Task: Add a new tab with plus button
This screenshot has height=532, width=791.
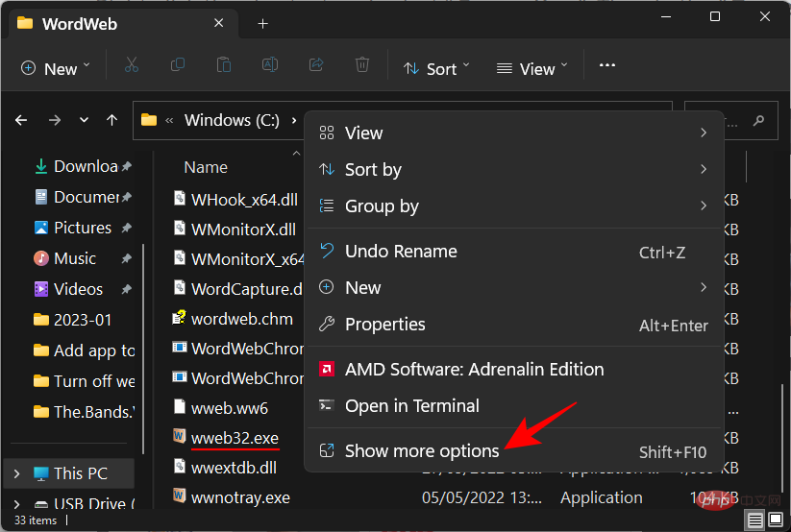Action: pos(262,24)
